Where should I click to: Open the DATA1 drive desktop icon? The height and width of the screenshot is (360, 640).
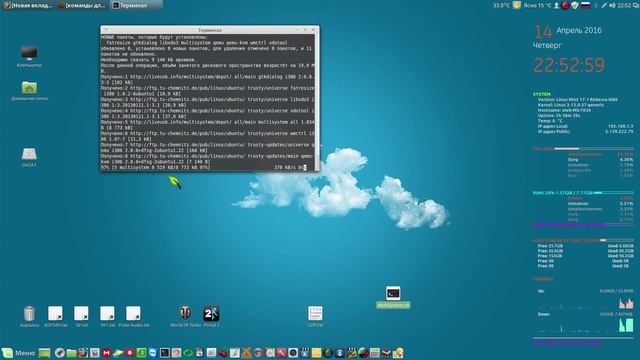point(29,157)
